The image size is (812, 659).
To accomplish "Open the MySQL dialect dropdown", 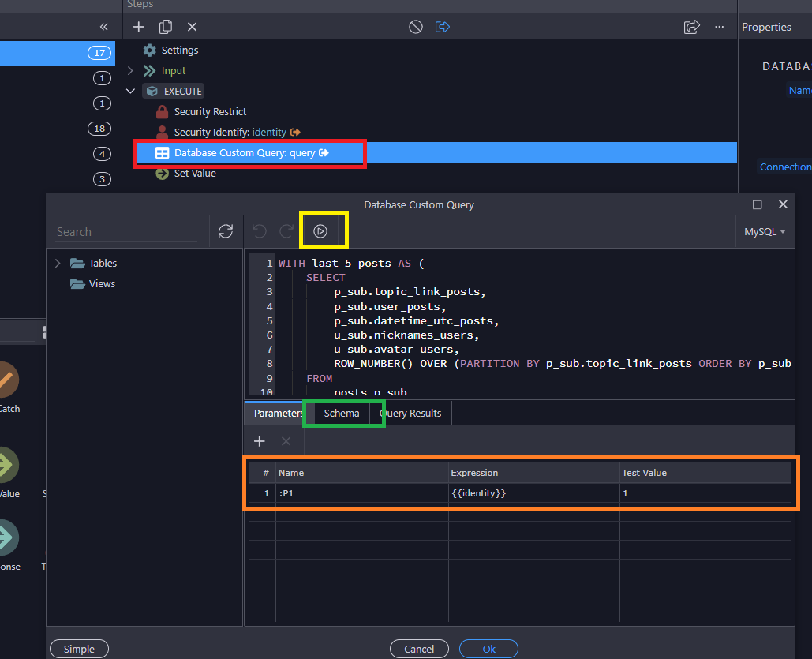I will click(x=765, y=231).
